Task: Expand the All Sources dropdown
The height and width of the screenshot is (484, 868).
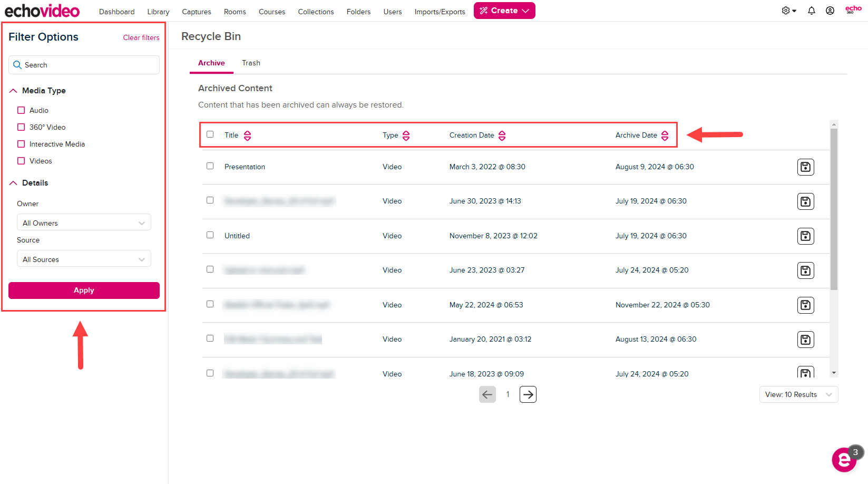Action: tap(84, 259)
